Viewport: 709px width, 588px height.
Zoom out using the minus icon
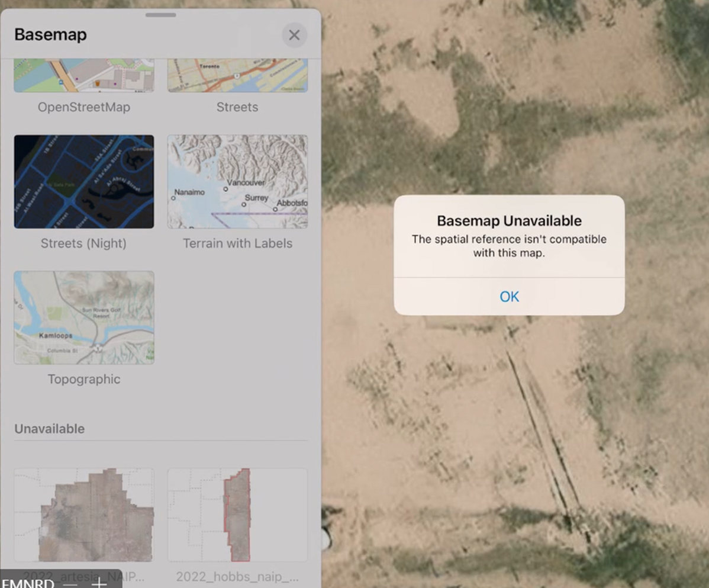click(x=71, y=583)
